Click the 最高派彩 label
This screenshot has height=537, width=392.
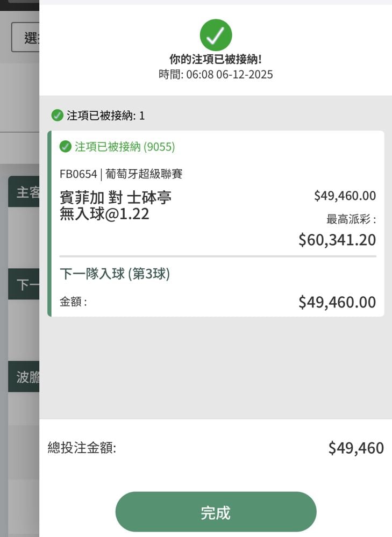[x=351, y=219]
